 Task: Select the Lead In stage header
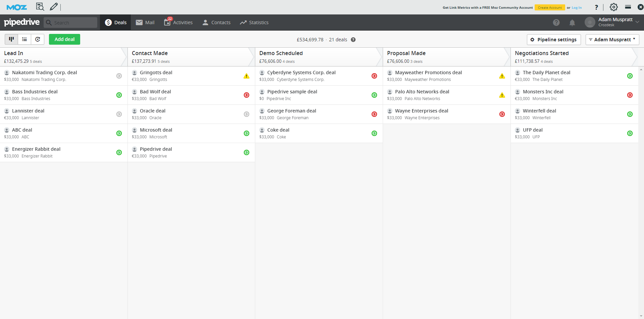pos(63,57)
